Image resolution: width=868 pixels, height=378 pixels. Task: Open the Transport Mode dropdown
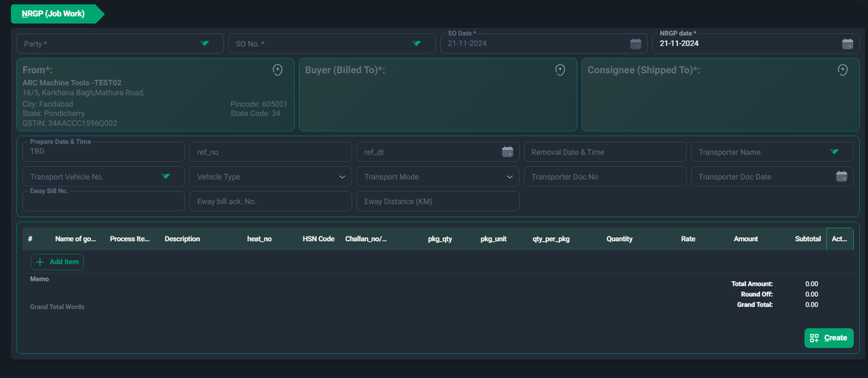point(438,177)
